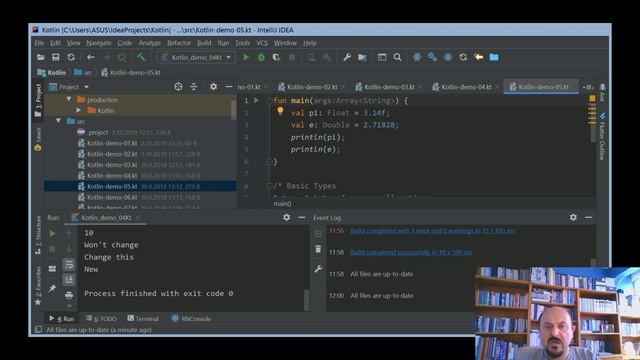This screenshot has height=360, width=640.
Task: Open Run panel settings gear
Action: pos(287,218)
